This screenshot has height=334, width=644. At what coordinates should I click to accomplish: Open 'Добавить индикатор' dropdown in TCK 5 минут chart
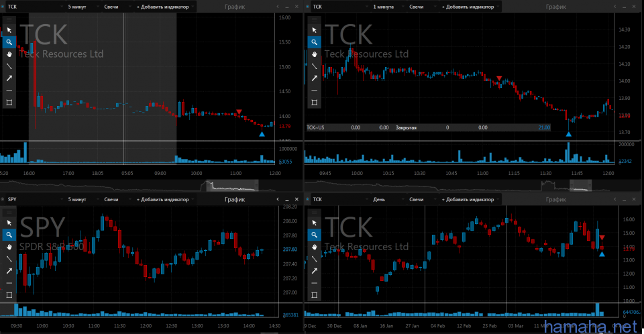point(165,7)
